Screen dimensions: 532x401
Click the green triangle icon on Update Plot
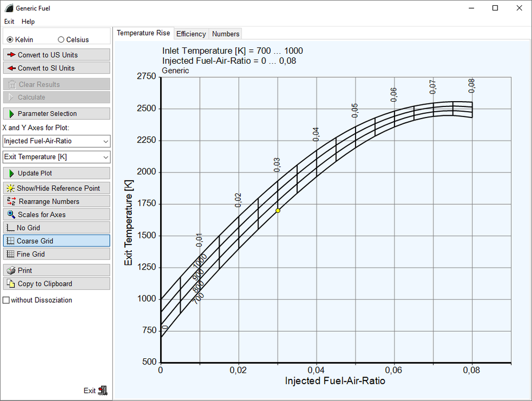coord(12,173)
